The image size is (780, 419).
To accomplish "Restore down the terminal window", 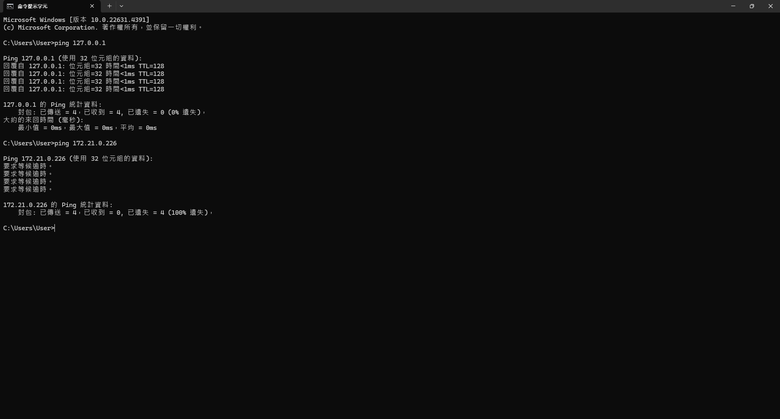I will (752, 6).
